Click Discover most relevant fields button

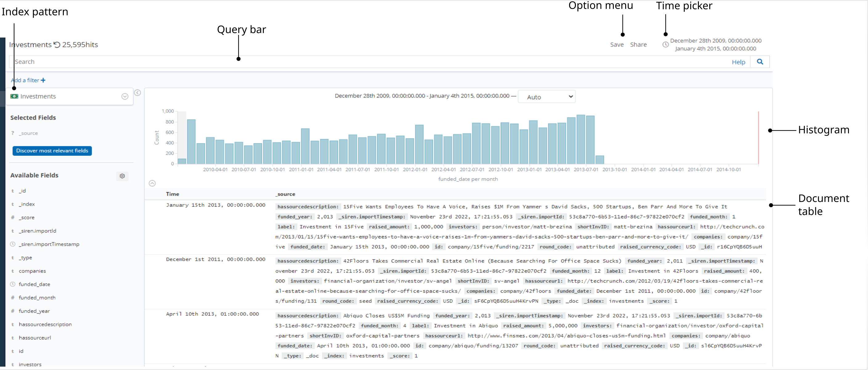pyautogui.click(x=52, y=151)
